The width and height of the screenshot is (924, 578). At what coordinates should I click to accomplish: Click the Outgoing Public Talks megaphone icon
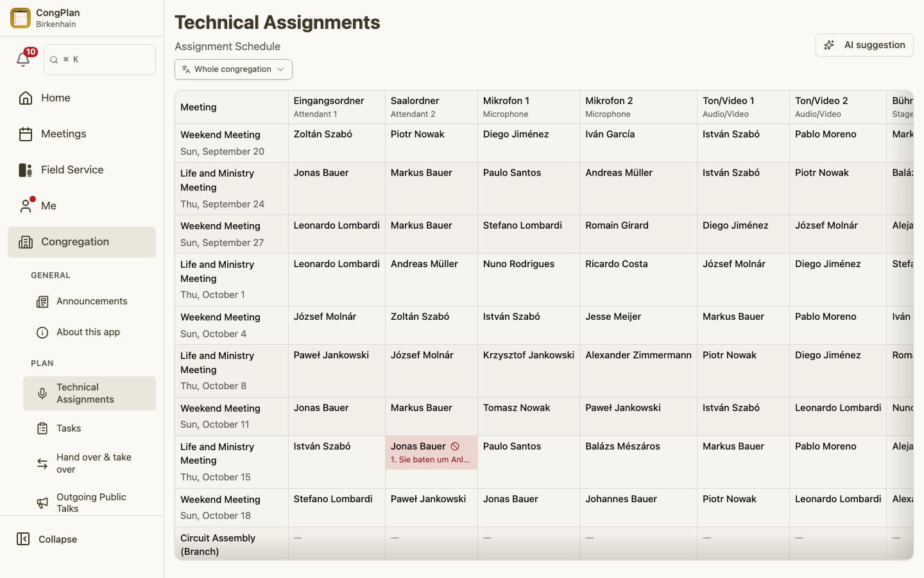pos(42,503)
